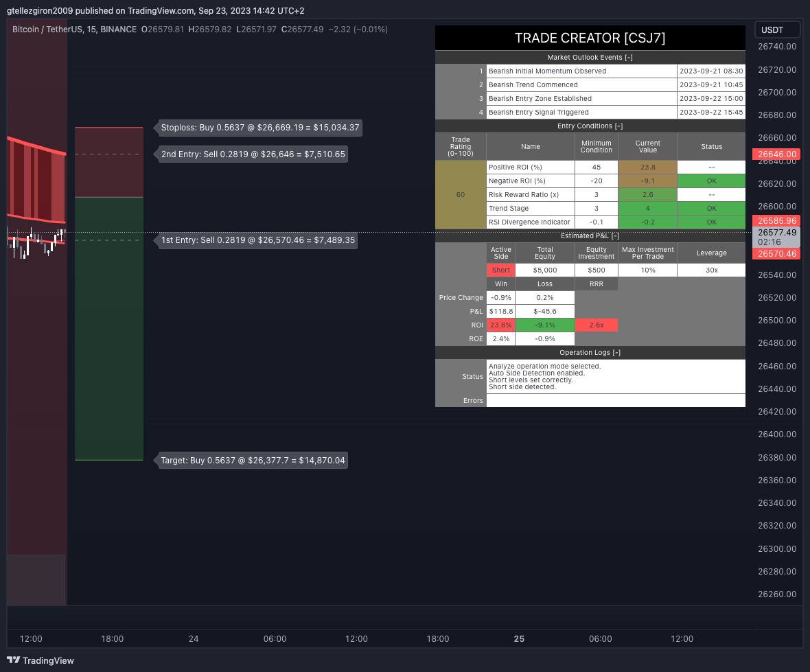810x672 pixels.
Task: Collapse the Operation Logs [-] section
Action: tap(590, 352)
